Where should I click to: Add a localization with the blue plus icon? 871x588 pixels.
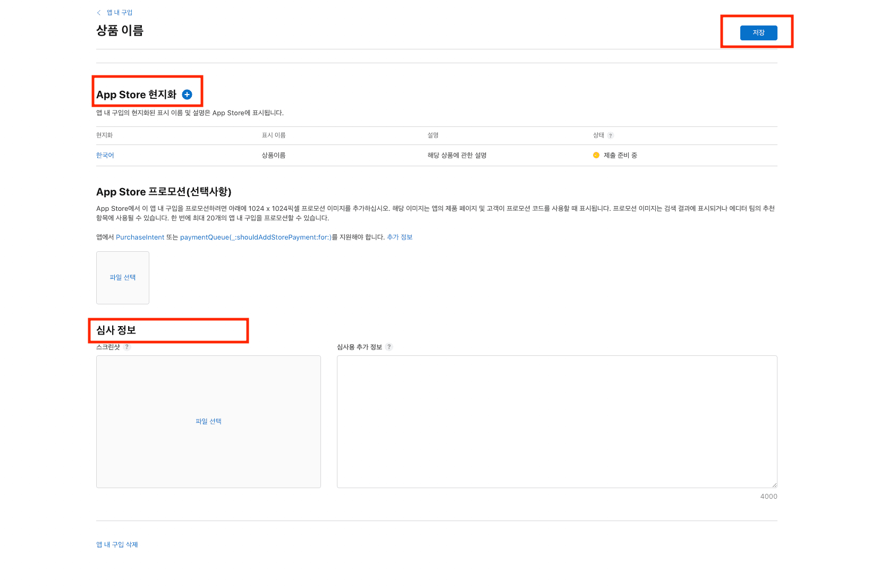pyautogui.click(x=187, y=95)
